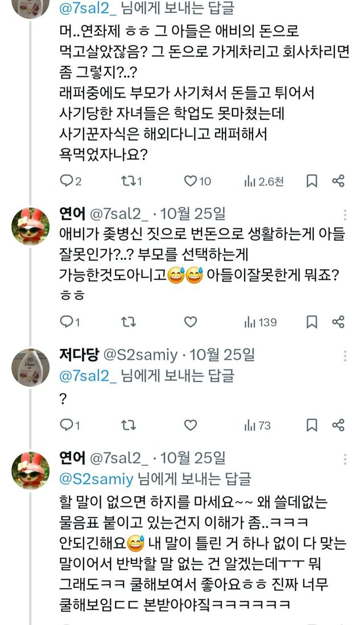Bookmark the tweet with 73 views

tap(312, 425)
